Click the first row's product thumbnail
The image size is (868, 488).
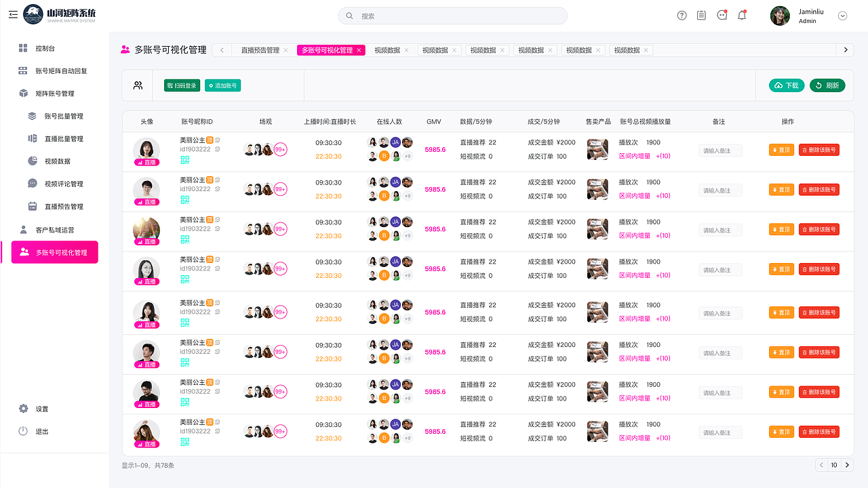597,149
